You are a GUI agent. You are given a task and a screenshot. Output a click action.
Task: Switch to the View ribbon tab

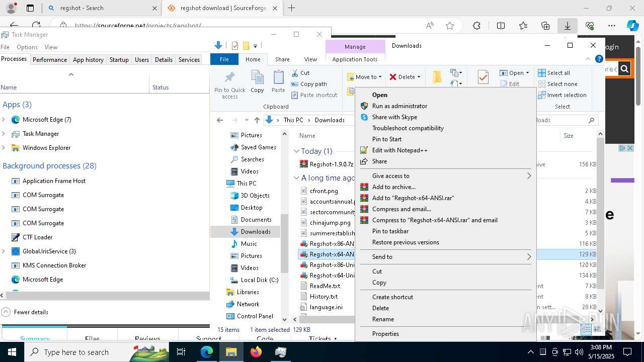pyautogui.click(x=310, y=59)
